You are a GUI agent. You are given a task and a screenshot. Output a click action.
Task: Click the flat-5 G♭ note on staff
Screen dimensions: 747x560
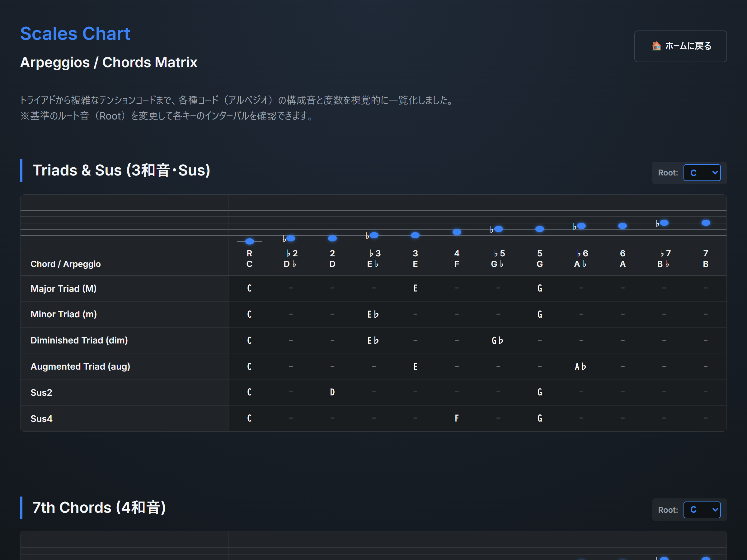coord(498,229)
